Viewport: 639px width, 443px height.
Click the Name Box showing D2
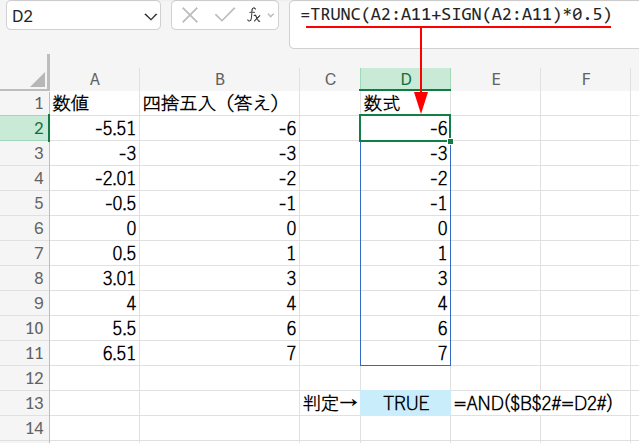pos(70,17)
